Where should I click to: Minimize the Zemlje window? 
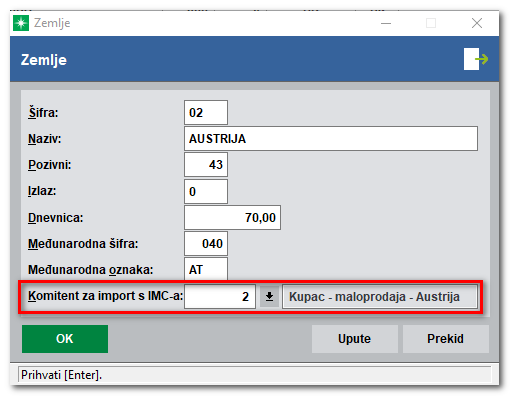pyautogui.click(x=386, y=23)
